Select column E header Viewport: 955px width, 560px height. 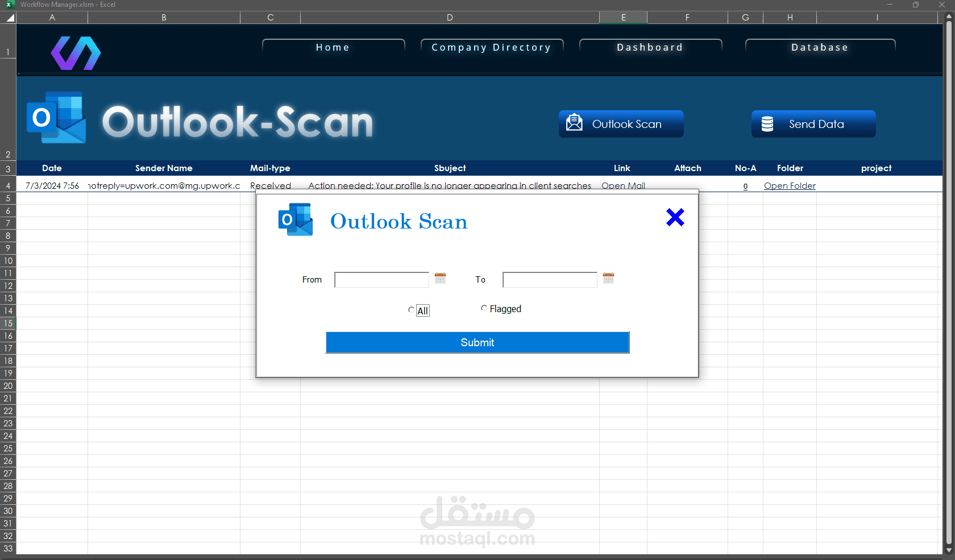pos(624,18)
